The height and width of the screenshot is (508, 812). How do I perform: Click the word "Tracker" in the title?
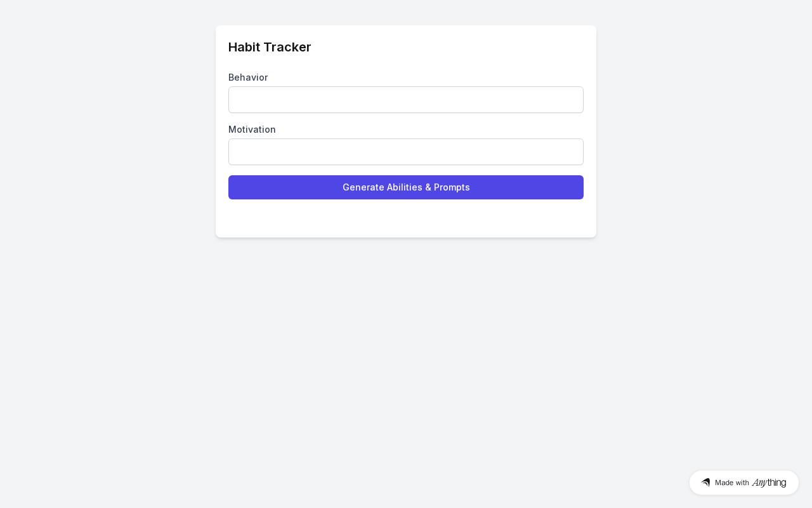click(x=288, y=47)
